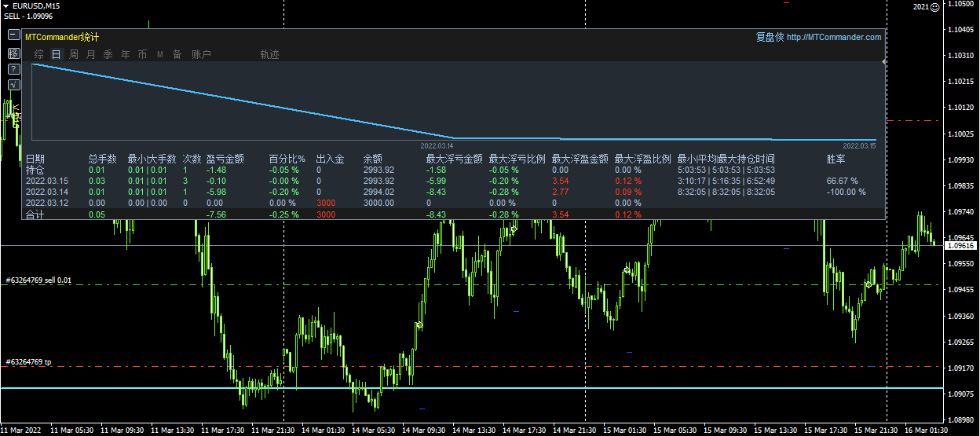Click the √ checkmark icon button
This screenshot has height=436, width=980.
13,85
